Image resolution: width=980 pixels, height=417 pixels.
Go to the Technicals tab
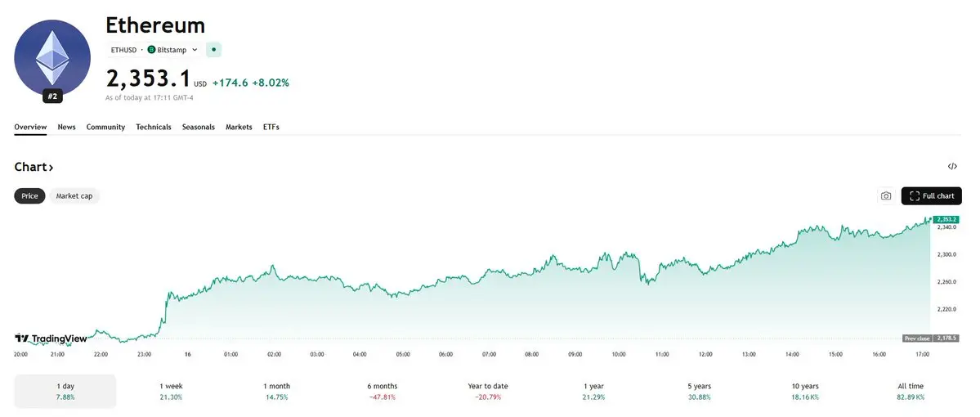(154, 128)
